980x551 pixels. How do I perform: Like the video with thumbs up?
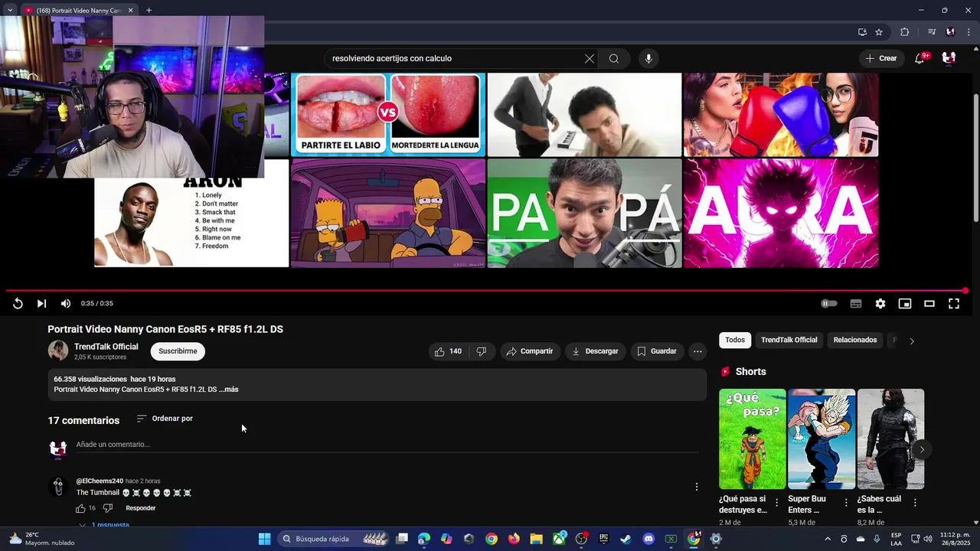448,351
